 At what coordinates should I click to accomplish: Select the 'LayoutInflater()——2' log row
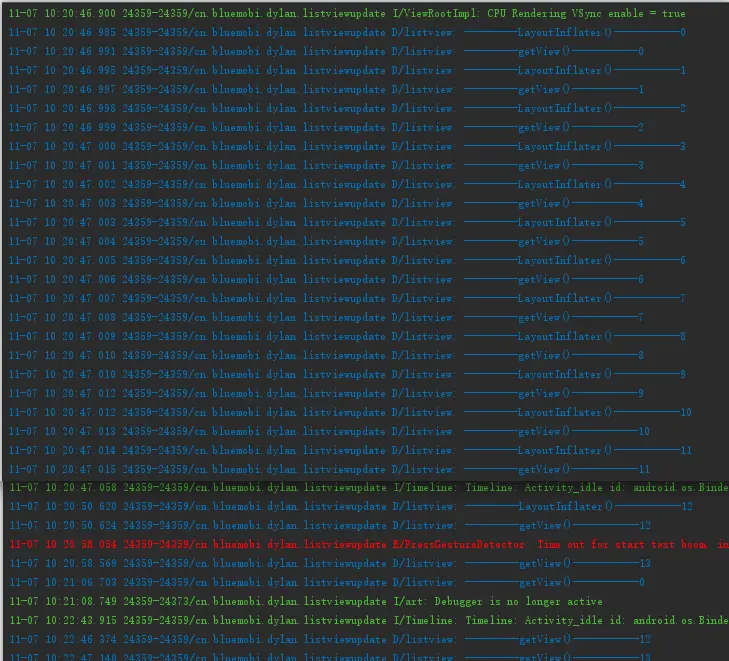pyautogui.click(x=347, y=109)
